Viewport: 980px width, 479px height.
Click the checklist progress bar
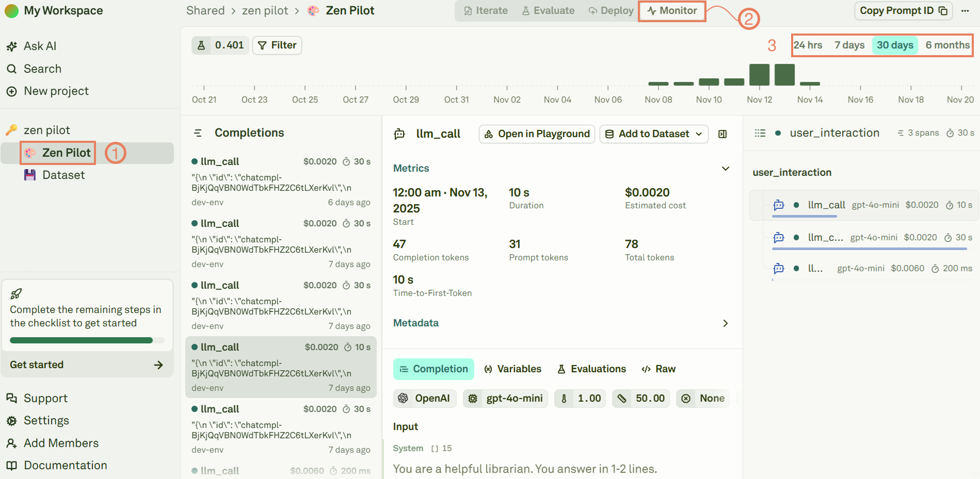click(x=87, y=340)
